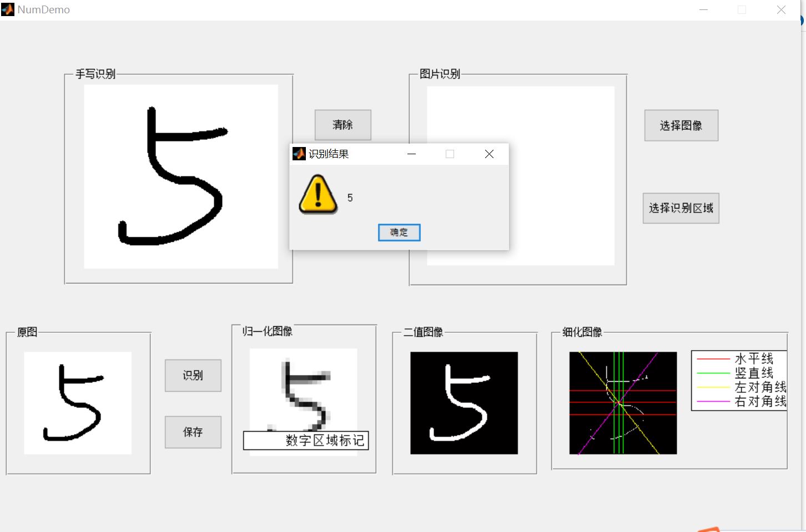Viewport: 806px width, 532px height.
Task: Click the 二值图像 binary digit image
Action: click(x=464, y=403)
